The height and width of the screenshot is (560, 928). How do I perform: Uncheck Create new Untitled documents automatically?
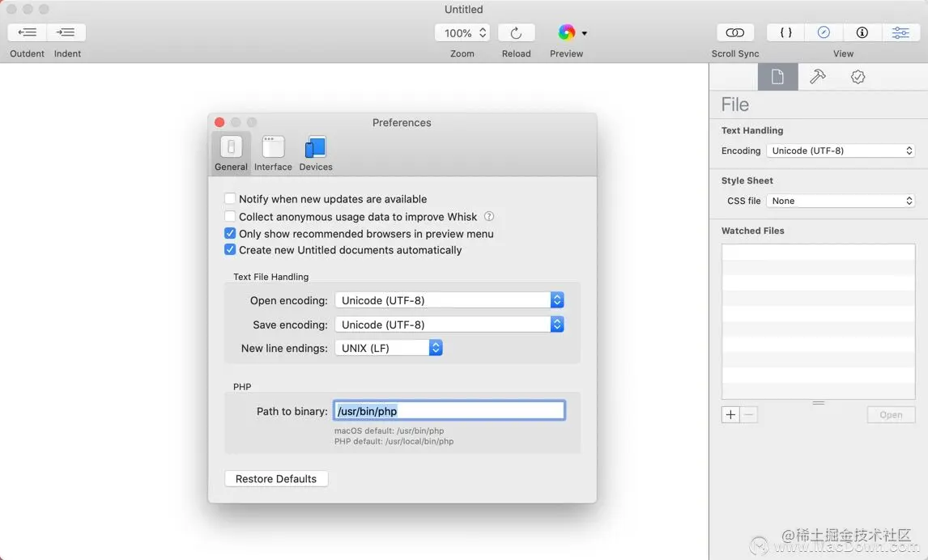click(230, 250)
